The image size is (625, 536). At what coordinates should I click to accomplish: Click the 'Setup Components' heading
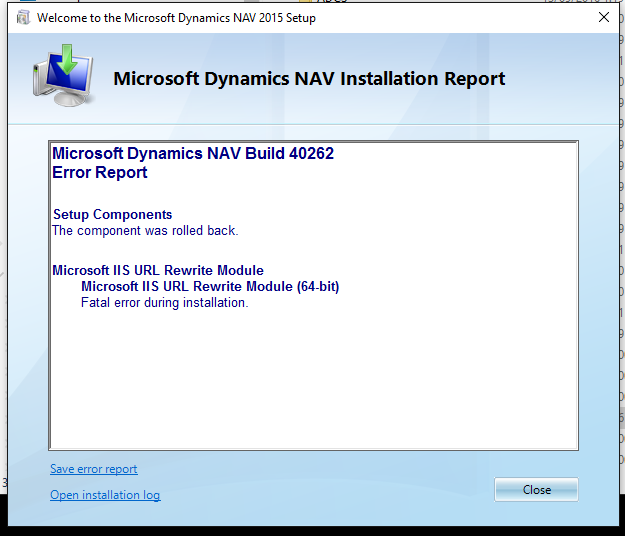(x=112, y=214)
